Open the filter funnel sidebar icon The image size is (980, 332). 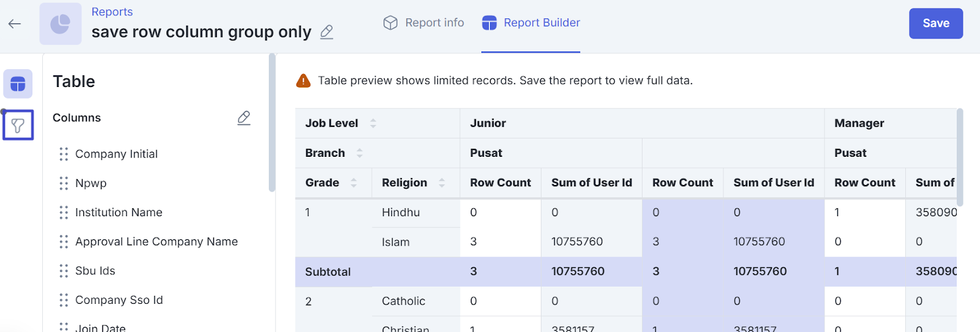point(18,126)
